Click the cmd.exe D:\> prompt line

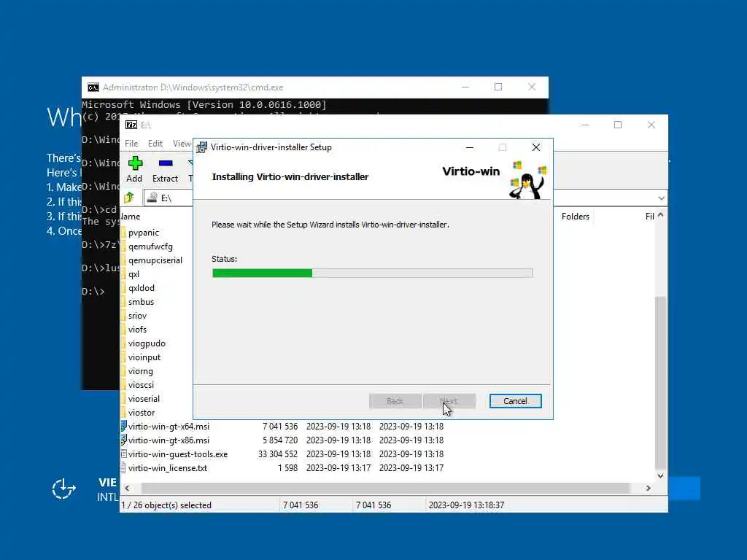pos(93,292)
